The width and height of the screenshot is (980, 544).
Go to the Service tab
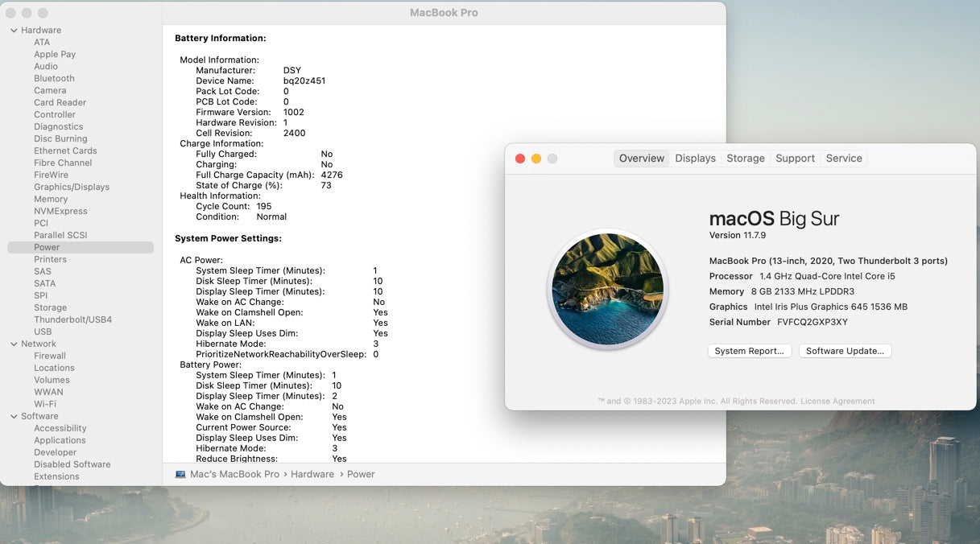click(x=843, y=159)
